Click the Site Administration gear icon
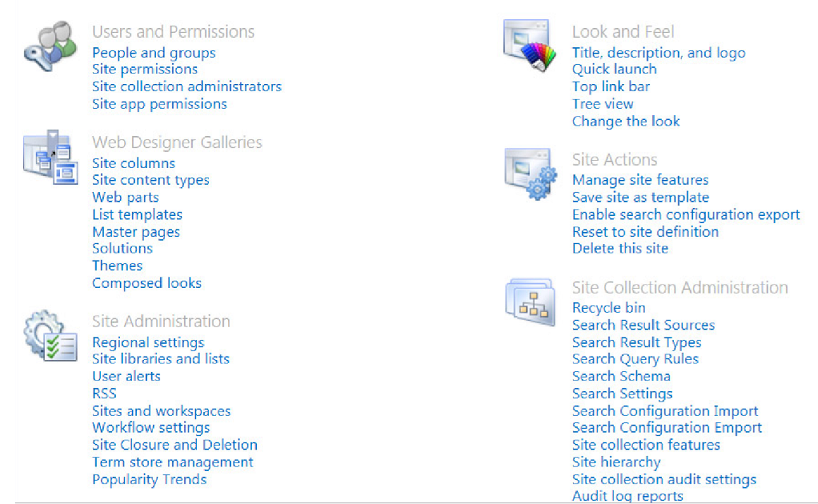Screen dimensions: 818x504 point(49,337)
